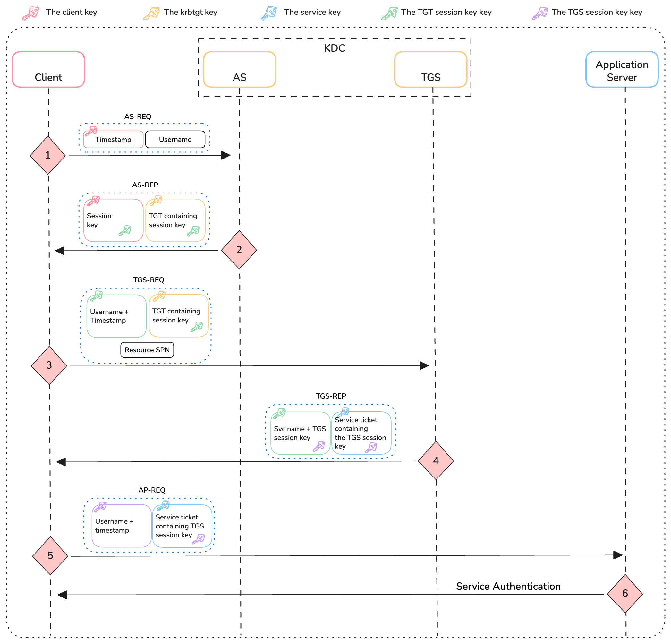This screenshot has height=644, width=671.
Task: Click 'The TGS session key key' legend text
Action: coord(597,12)
